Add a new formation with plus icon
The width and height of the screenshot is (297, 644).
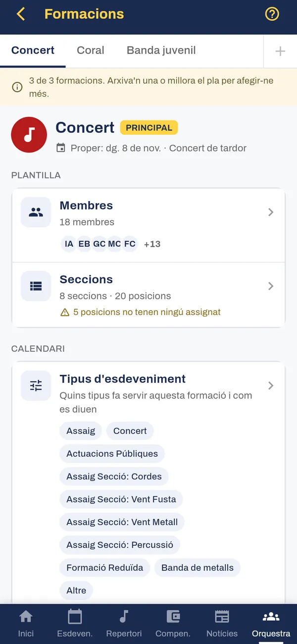pyautogui.click(x=280, y=51)
